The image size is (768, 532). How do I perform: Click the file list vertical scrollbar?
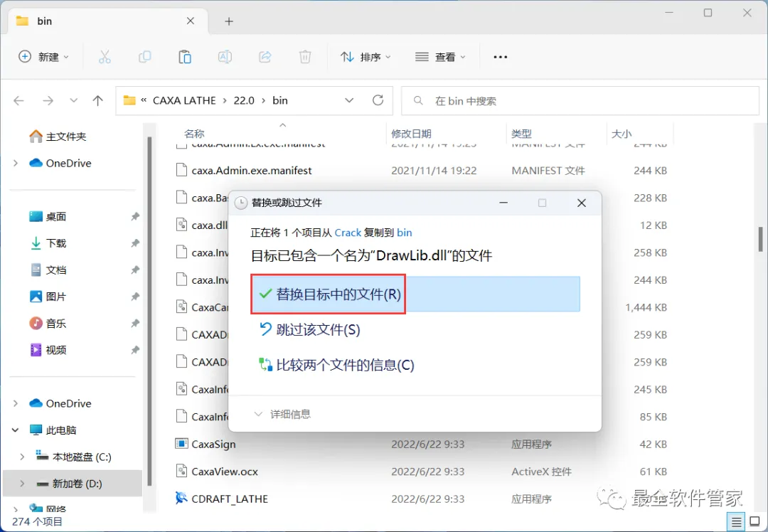pos(761,238)
